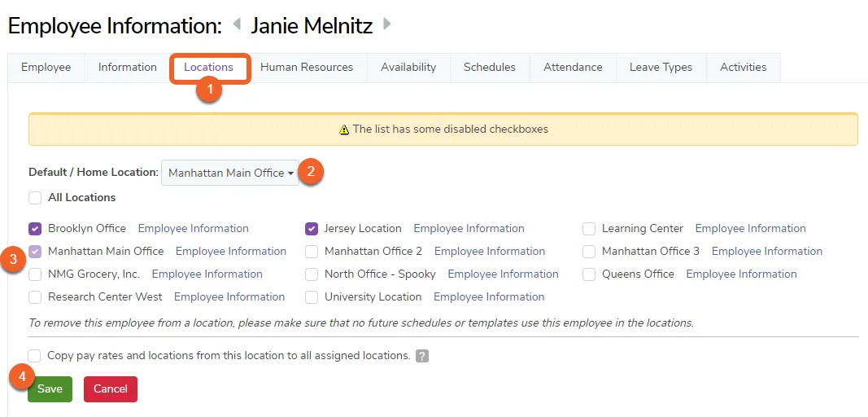The width and height of the screenshot is (868, 417).
Task: Check Manhattan Office 3 checkbox
Action: tap(589, 252)
